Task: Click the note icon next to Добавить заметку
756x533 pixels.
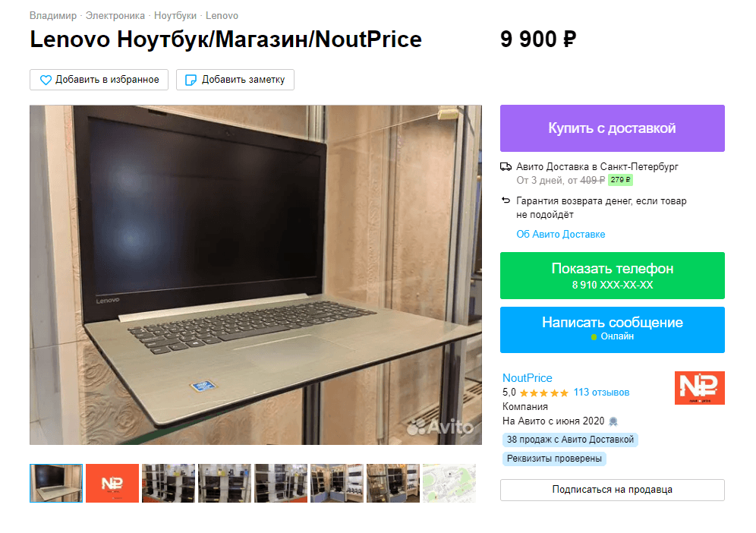Action: (191, 80)
